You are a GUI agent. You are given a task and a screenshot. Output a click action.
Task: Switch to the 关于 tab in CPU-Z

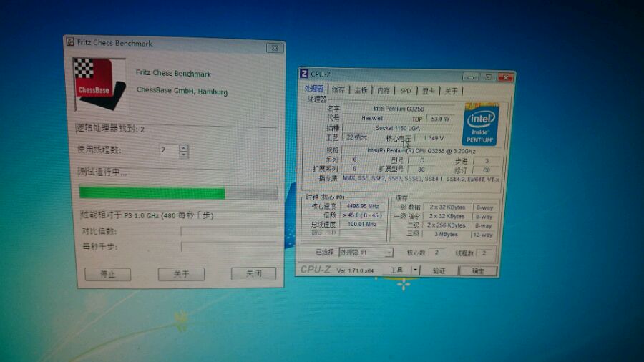click(x=451, y=91)
